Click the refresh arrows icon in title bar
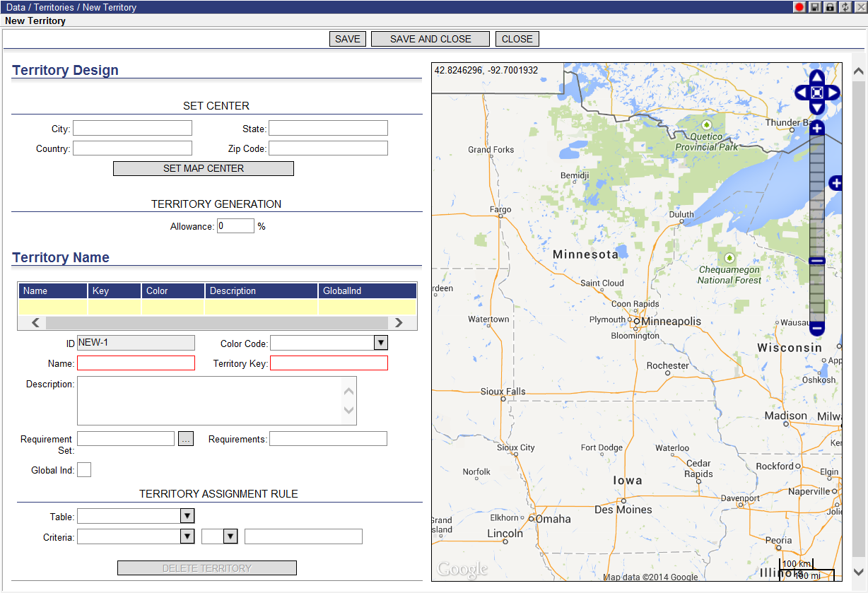The height and width of the screenshot is (593, 868). [x=845, y=7]
